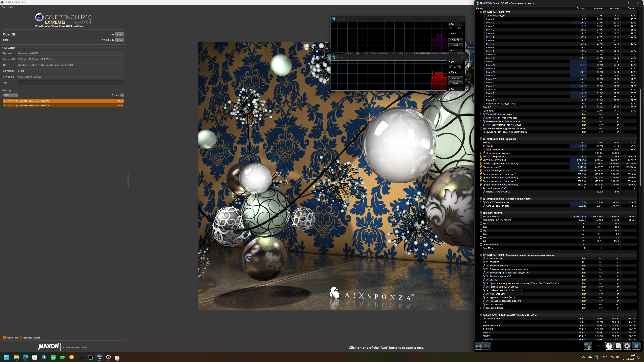The image size is (644, 362).
Task: Toggle middle checkbox in Vcore graph
Action: point(455,66)
